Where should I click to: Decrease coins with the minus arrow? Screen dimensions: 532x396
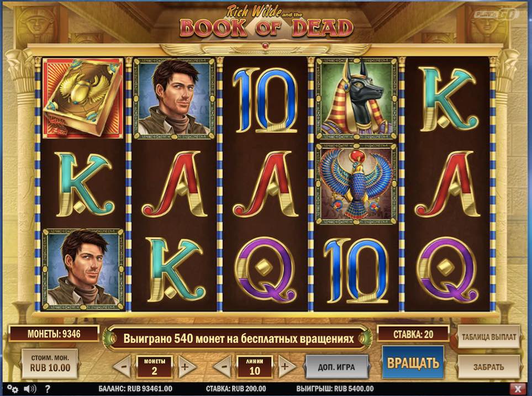pos(123,367)
